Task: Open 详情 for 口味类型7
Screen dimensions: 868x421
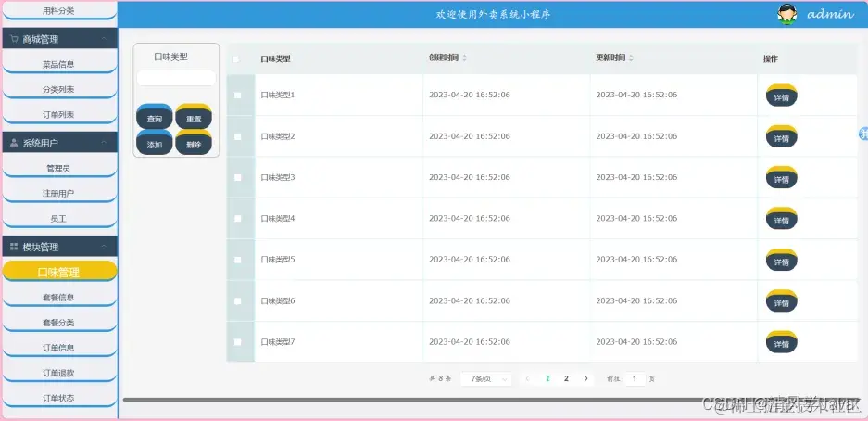Action: [x=782, y=342]
